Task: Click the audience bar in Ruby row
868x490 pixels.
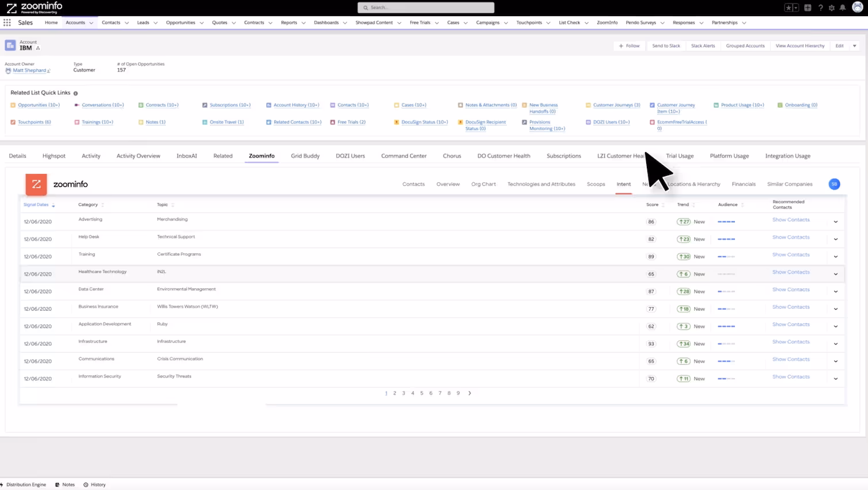Action: (726, 326)
